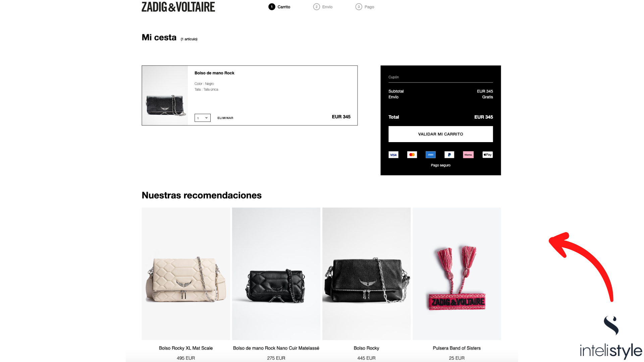This screenshot has width=644, height=362.
Task: Go to the Envío step
Action: 323,7
